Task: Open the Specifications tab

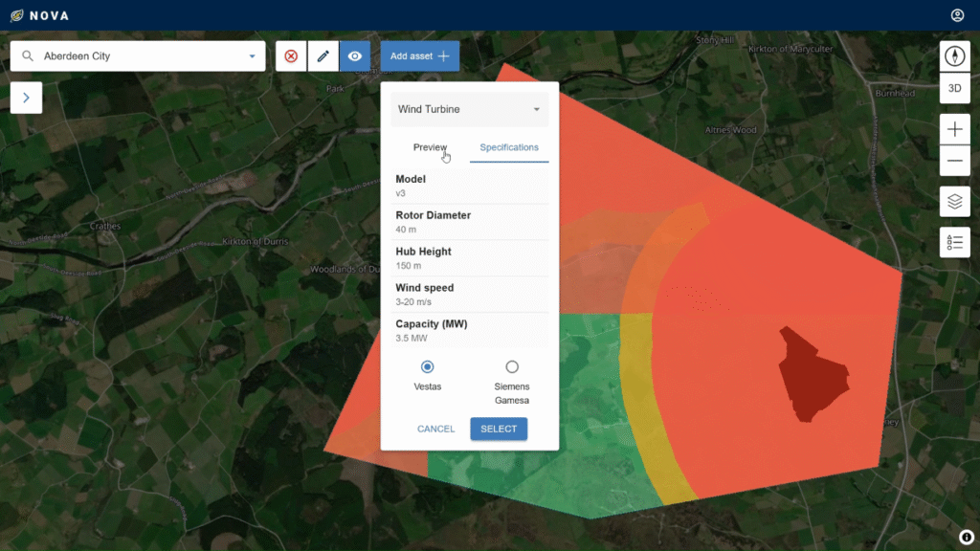Action: point(509,147)
